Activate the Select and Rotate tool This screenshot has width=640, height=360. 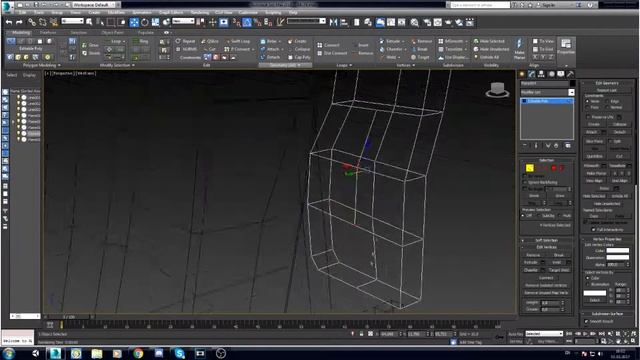pyautogui.click(x=144, y=22)
